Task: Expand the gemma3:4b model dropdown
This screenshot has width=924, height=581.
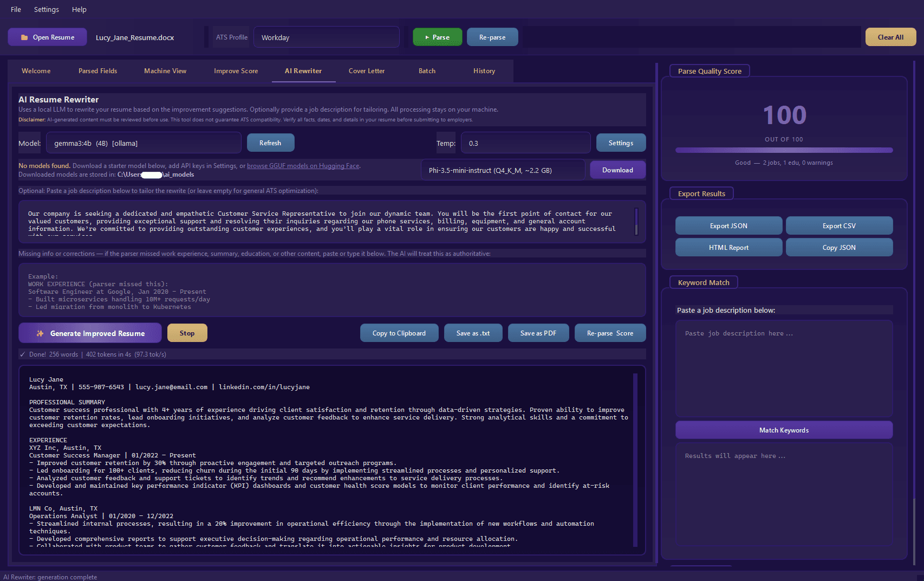Action: pyautogui.click(x=144, y=143)
